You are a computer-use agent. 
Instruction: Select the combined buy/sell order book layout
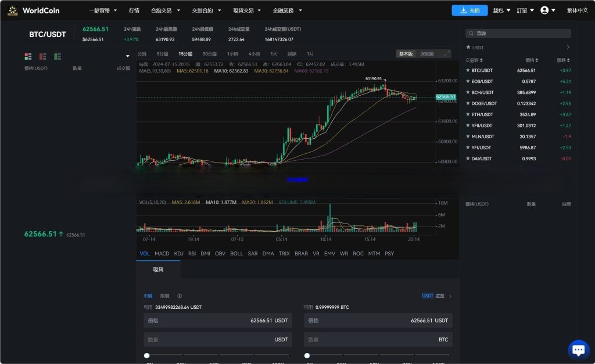[x=27, y=56]
